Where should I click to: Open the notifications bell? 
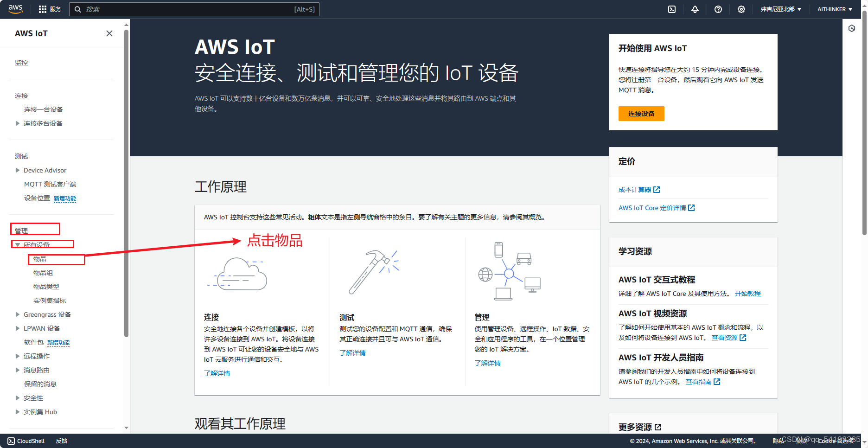(x=695, y=9)
